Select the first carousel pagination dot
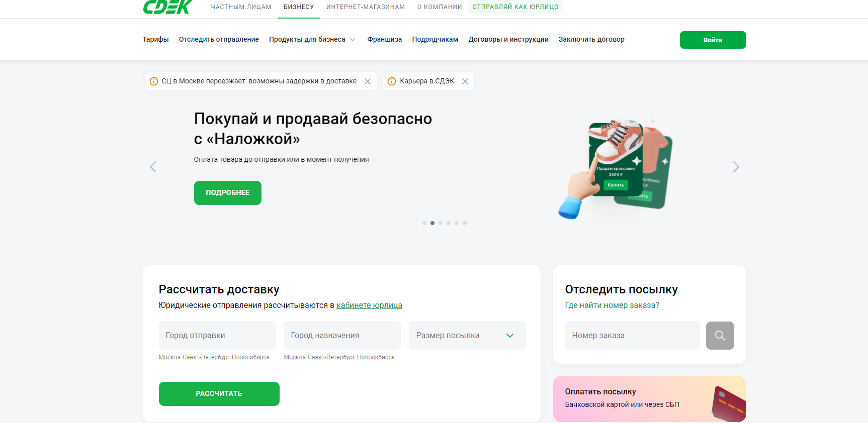The height and width of the screenshot is (423, 868). coord(424,223)
